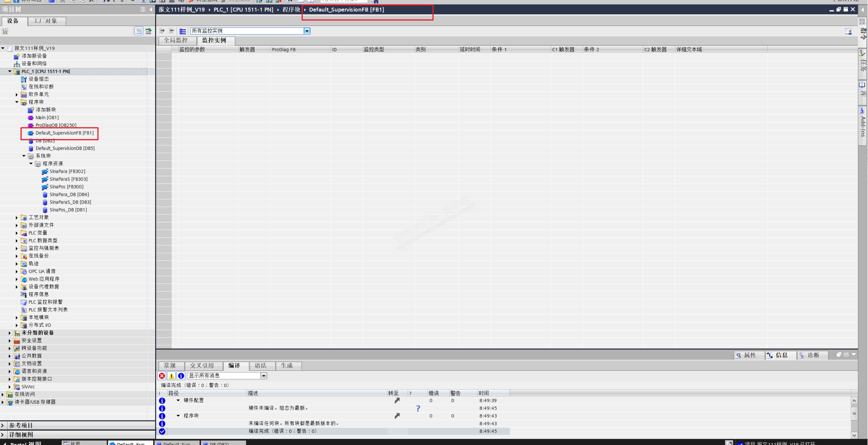This screenshot has width=868, height=445.
Task: Open the 属性 inspector button
Action: (x=749, y=355)
